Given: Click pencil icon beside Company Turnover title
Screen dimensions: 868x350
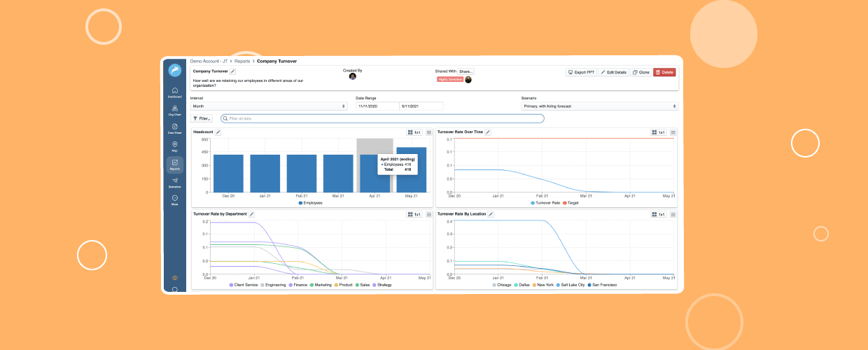Looking at the screenshot, I should (x=233, y=71).
